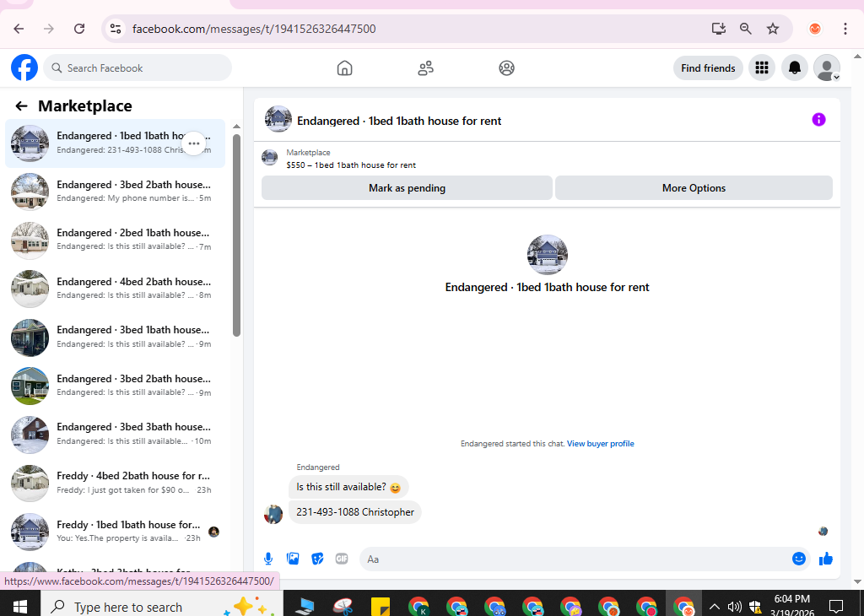Click the conversation info icon

point(818,120)
